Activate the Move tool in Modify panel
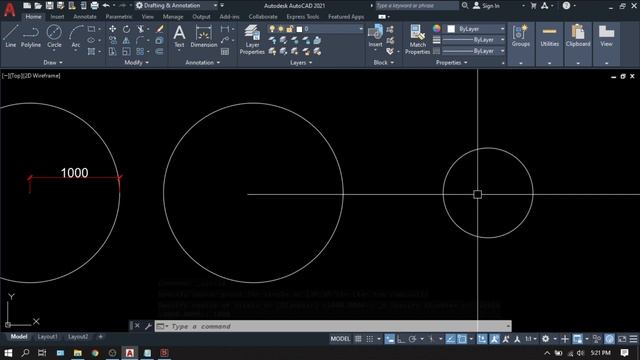Image resolution: width=640 pixels, height=360 pixels. 112,29
